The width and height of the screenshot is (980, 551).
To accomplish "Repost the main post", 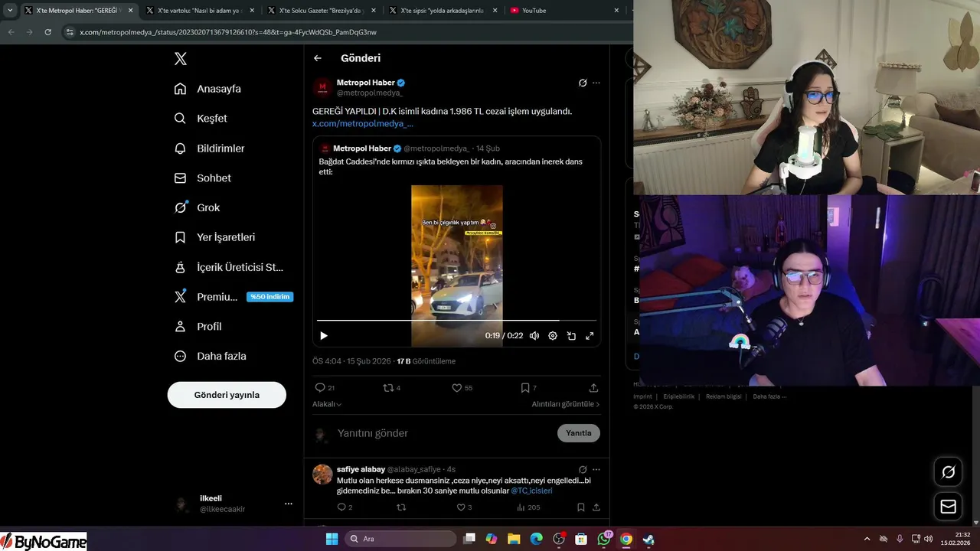I will pos(392,388).
